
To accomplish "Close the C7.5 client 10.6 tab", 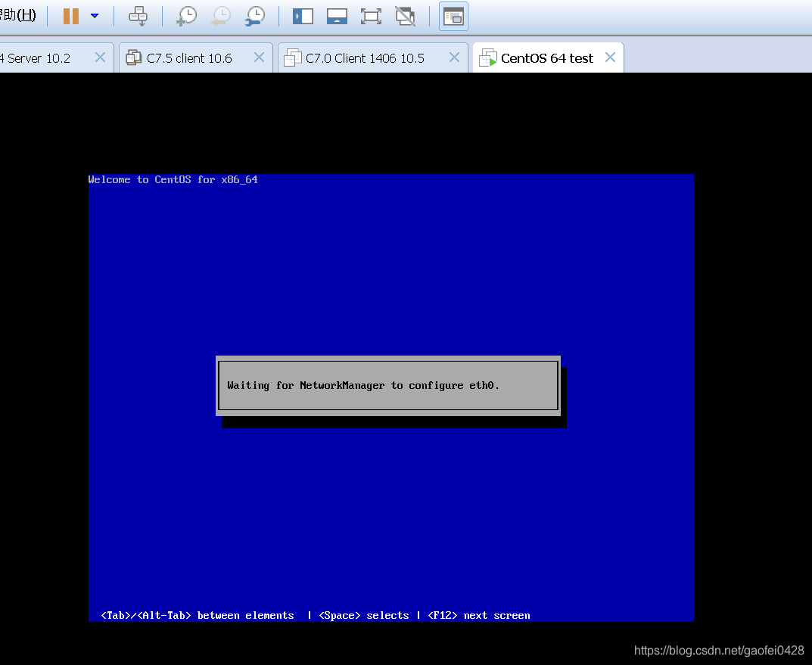I will [259, 57].
